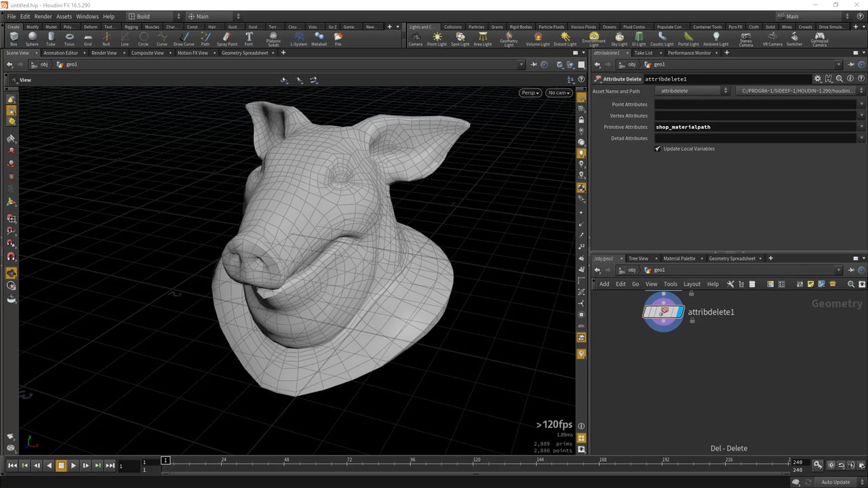This screenshot has height=488, width=868.
Task: Open the Primitive Attributes dropdown arrow
Action: pyautogui.click(x=861, y=127)
